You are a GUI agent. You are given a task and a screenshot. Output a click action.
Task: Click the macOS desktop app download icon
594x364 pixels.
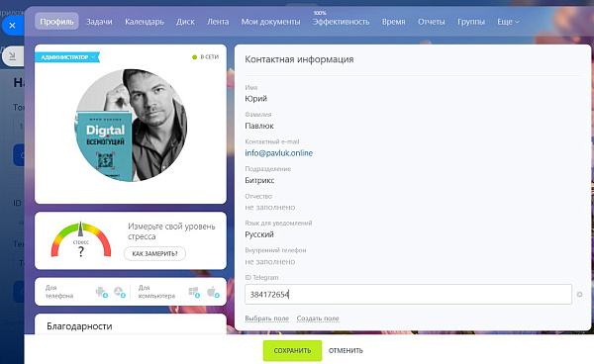click(213, 292)
